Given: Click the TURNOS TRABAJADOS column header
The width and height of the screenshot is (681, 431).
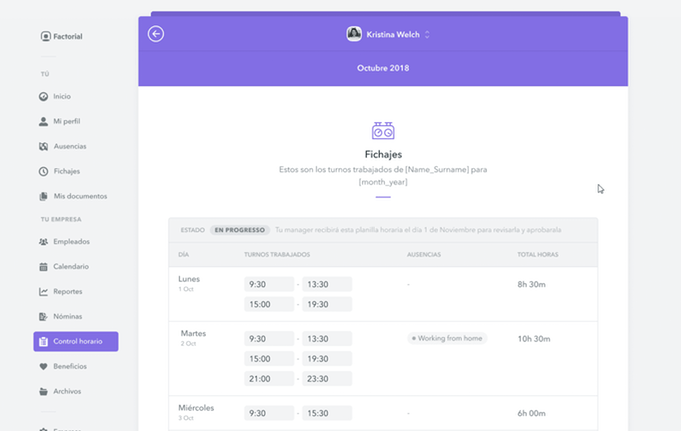Looking at the screenshot, I should pyautogui.click(x=277, y=255).
